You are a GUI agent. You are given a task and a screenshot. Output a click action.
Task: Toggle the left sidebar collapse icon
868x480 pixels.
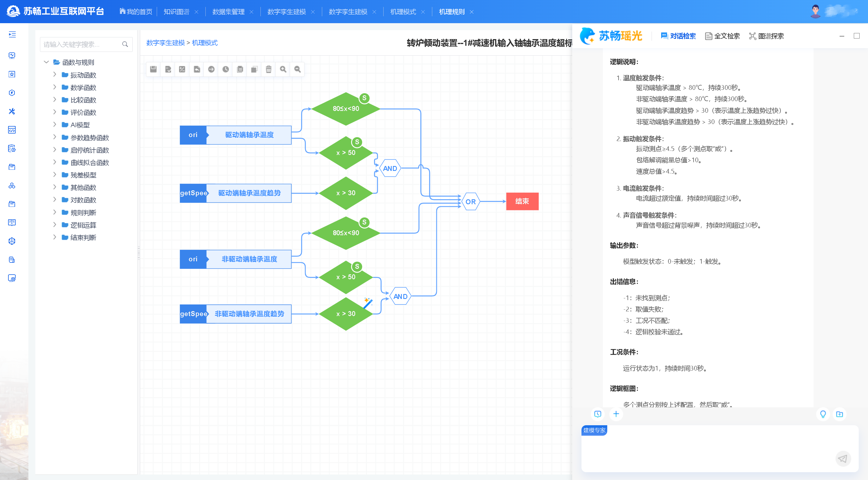pos(12,34)
